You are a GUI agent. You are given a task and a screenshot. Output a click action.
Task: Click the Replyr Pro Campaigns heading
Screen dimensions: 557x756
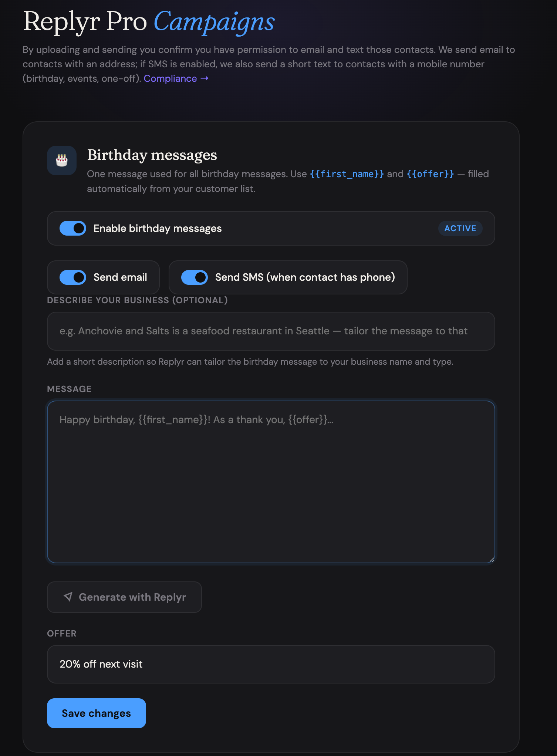click(148, 22)
